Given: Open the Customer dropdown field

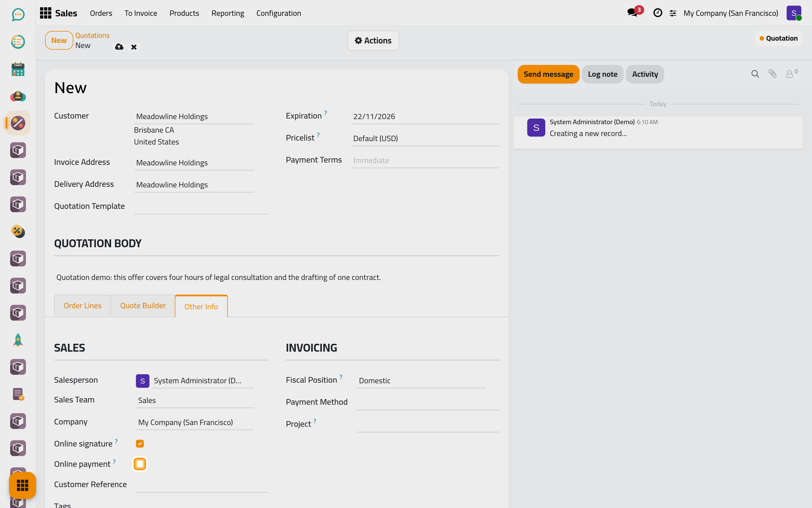Looking at the screenshot, I should (x=194, y=116).
